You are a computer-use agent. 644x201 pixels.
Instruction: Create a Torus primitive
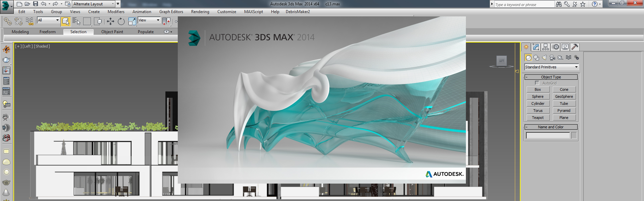coord(538,111)
